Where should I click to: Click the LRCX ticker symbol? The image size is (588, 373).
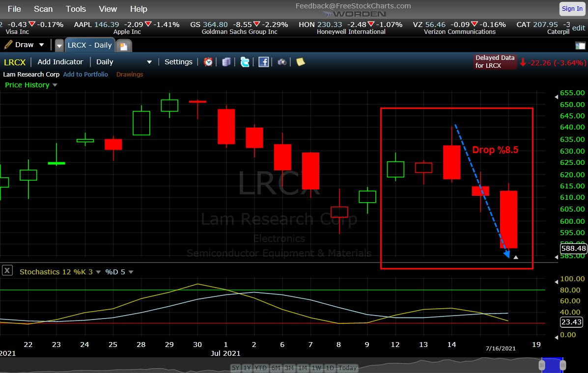pos(15,62)
